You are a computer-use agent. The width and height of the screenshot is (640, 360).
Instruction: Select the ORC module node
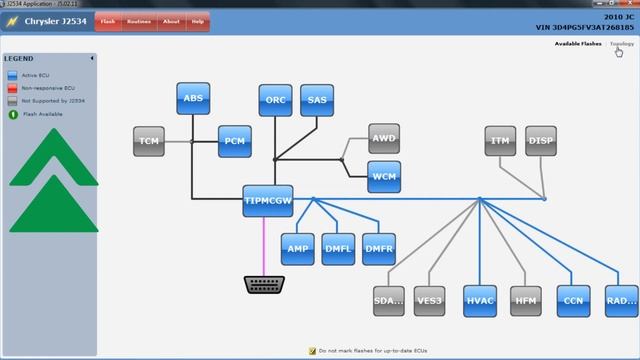click(276, 100)
